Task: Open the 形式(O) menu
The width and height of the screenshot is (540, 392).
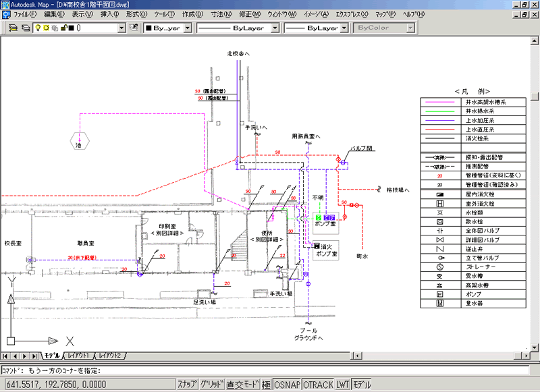Action: 136,14
